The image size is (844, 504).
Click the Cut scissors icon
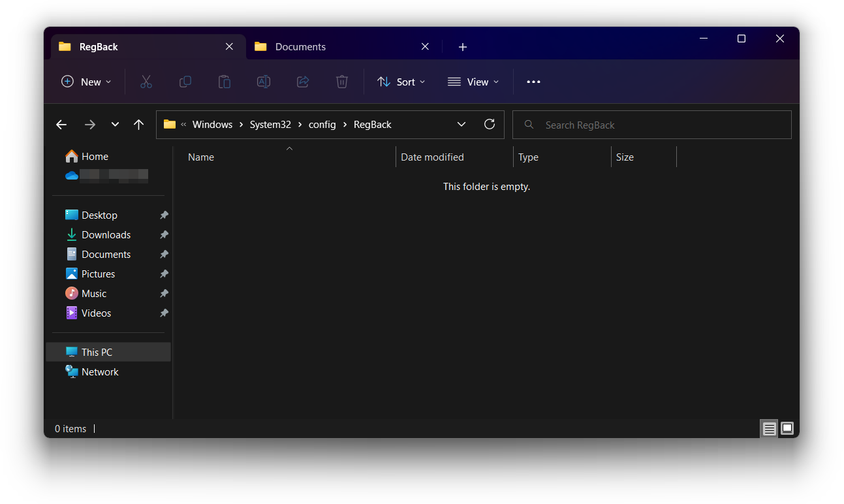146,82
